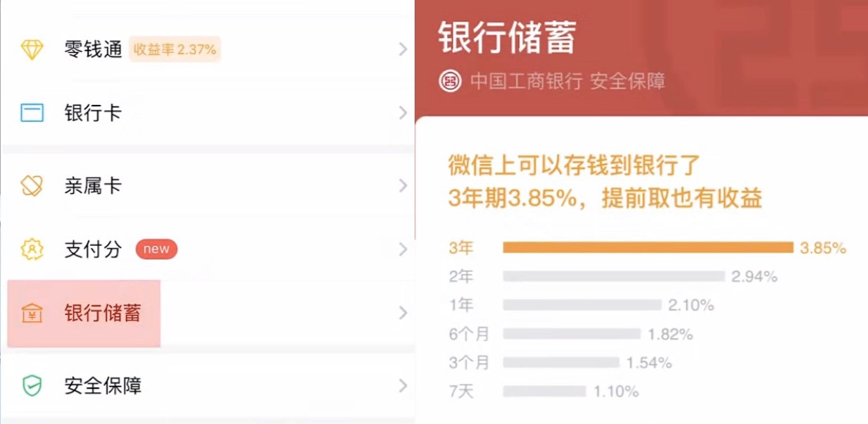Image resolution: width=868 pixels, height=424 pixels.
Task: Click the 安全保障 shield icon
Action: [x=32, y=386]
